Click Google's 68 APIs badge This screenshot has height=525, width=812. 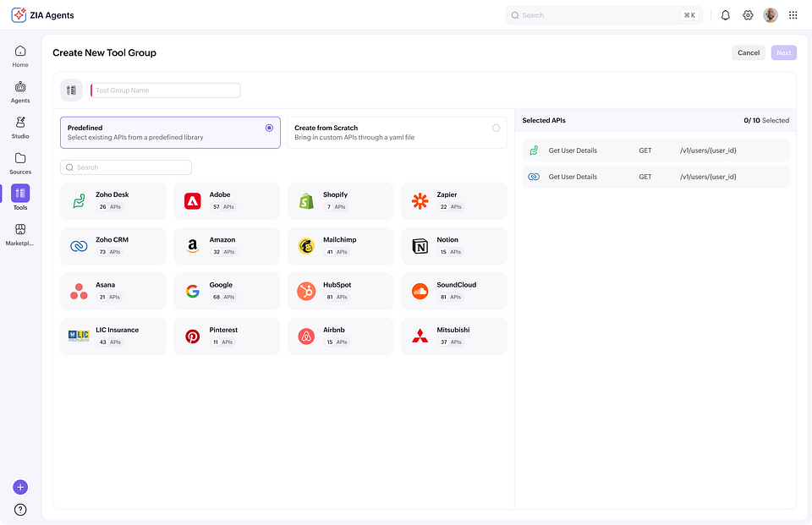click(223, 297)
